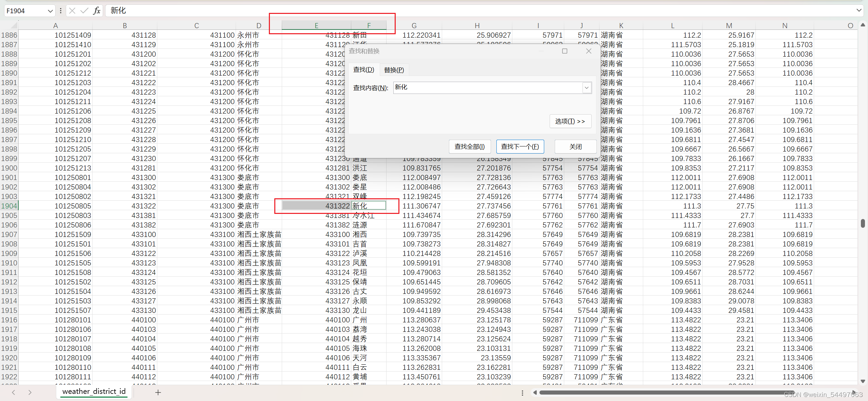This screenshot has width=868, height=401.
Task: Close the Find and Replace dialog
Action: (x=589, y=51)
